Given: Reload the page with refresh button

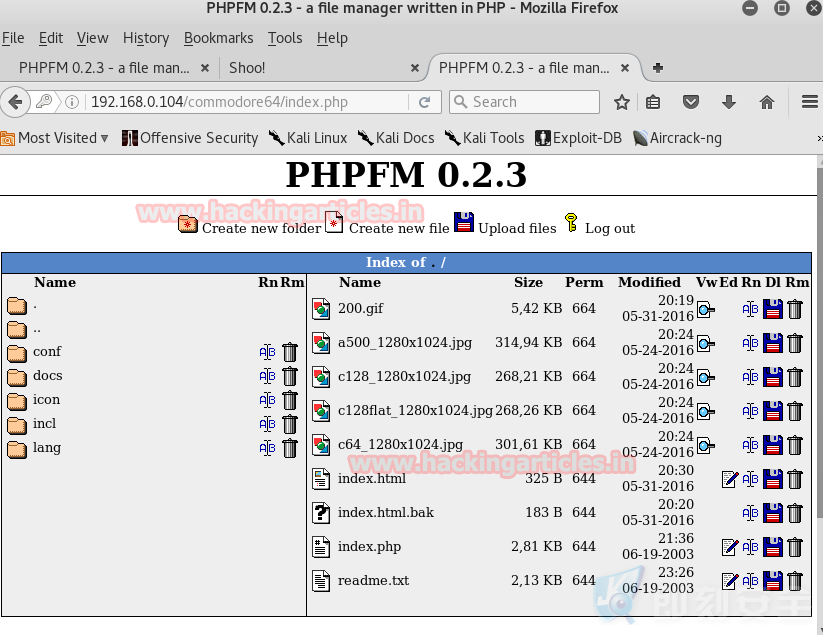Looking at the screenshot, I should (x=425, y=102).
